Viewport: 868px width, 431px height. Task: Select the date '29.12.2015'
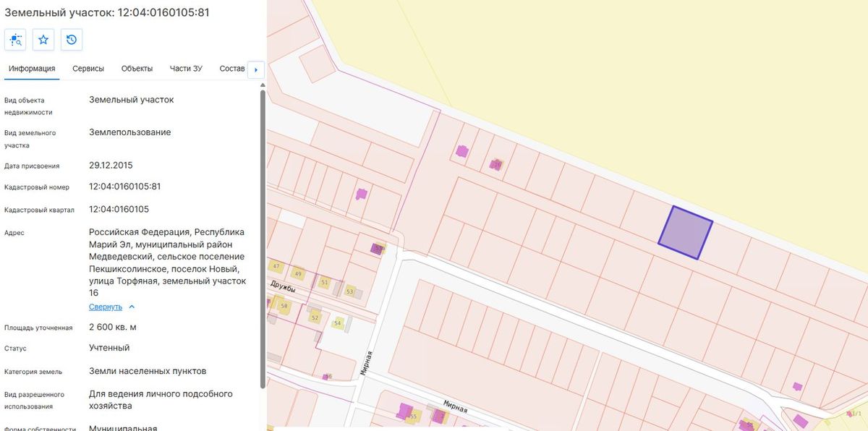click(111, 165)
